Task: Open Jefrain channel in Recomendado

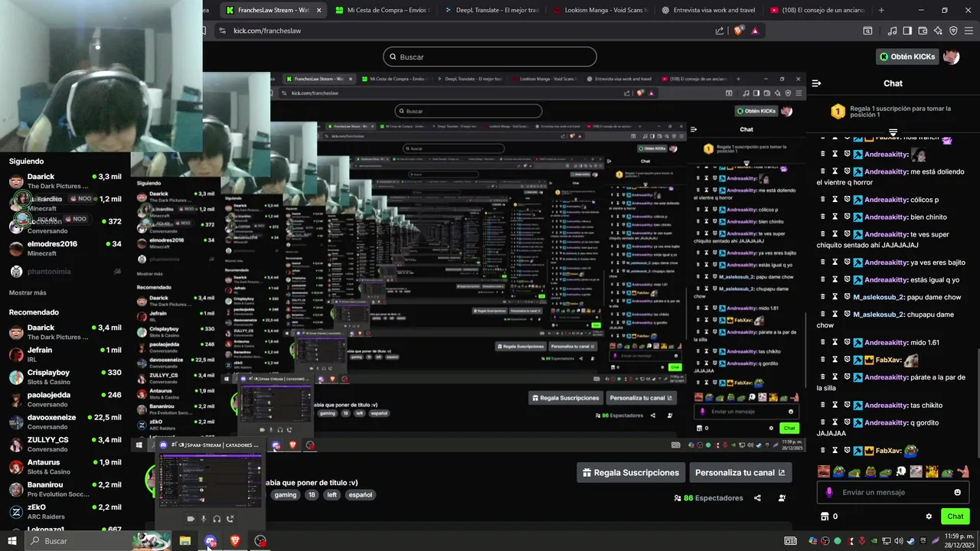Action: coord(65,354)
